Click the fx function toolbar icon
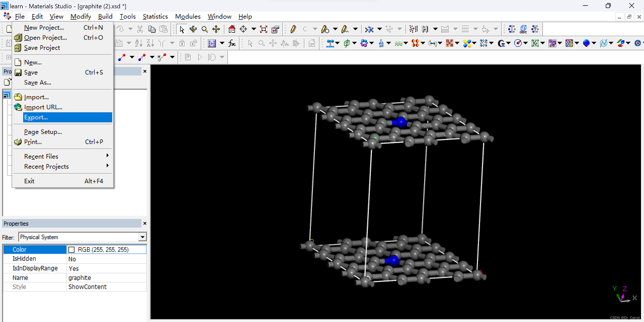This screenshot has height=322, width=644. click(232, 44)
